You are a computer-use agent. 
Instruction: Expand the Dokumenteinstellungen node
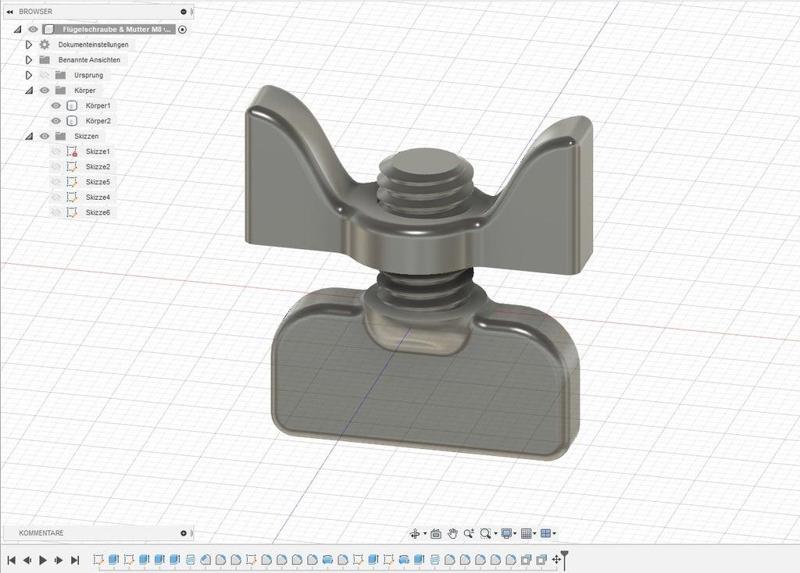pos(29,44)
